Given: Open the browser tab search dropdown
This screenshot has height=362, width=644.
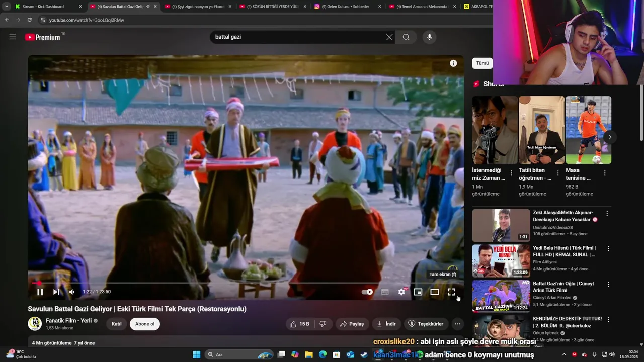Looking at the screenshot, I should click(x=6, y=7).
